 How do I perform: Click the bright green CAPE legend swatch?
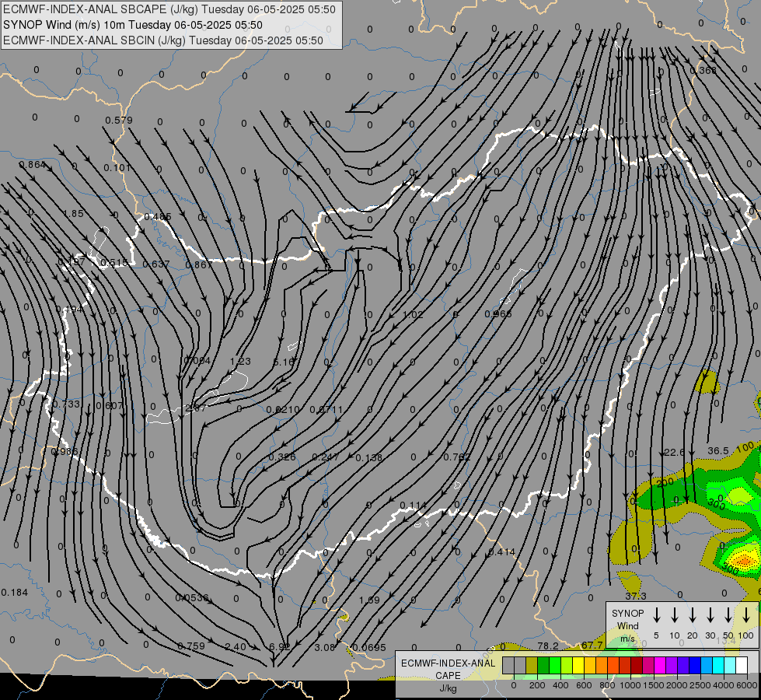(x=555, y=666)
